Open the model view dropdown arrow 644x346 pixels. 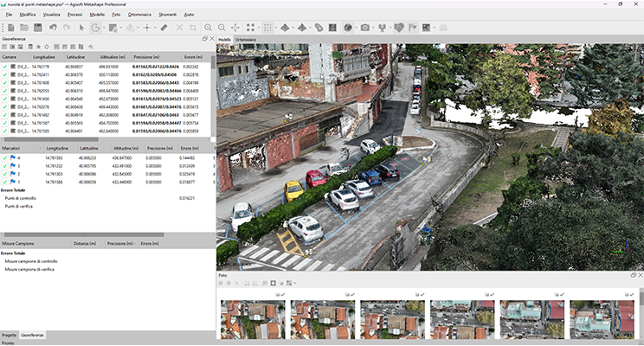tap(293, 28)
